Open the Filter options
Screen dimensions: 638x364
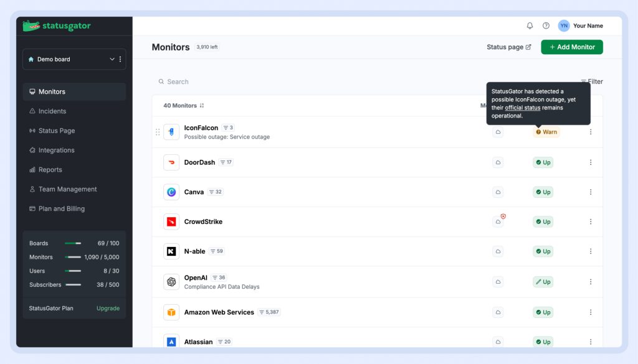[591, 82]
